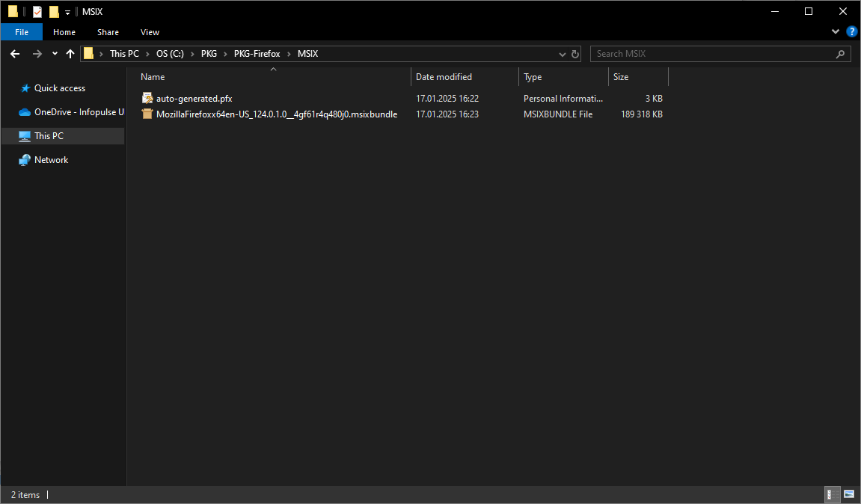Click MSIX in address breadcrumb

[307, 54]
